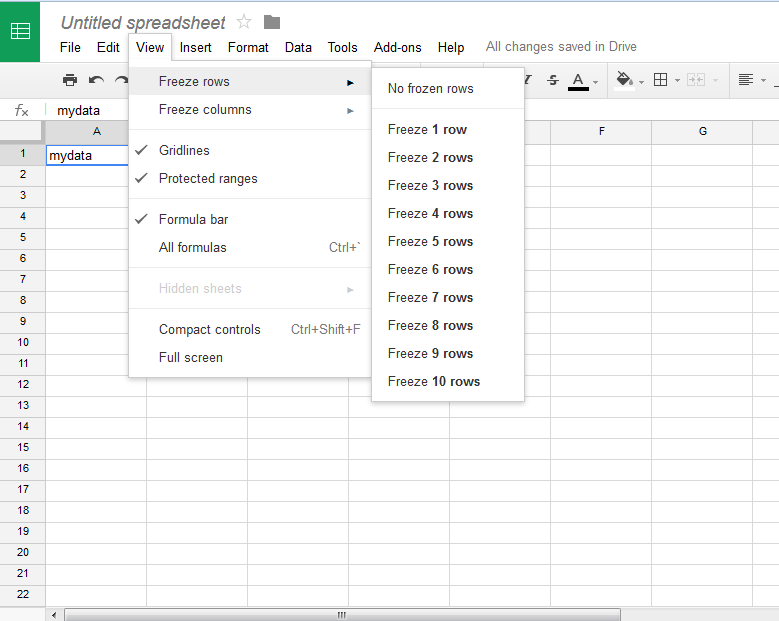The width and height of the screenshot is (779, 621).
Task: Toggle the Formula bar option
Action: point(250,219)
